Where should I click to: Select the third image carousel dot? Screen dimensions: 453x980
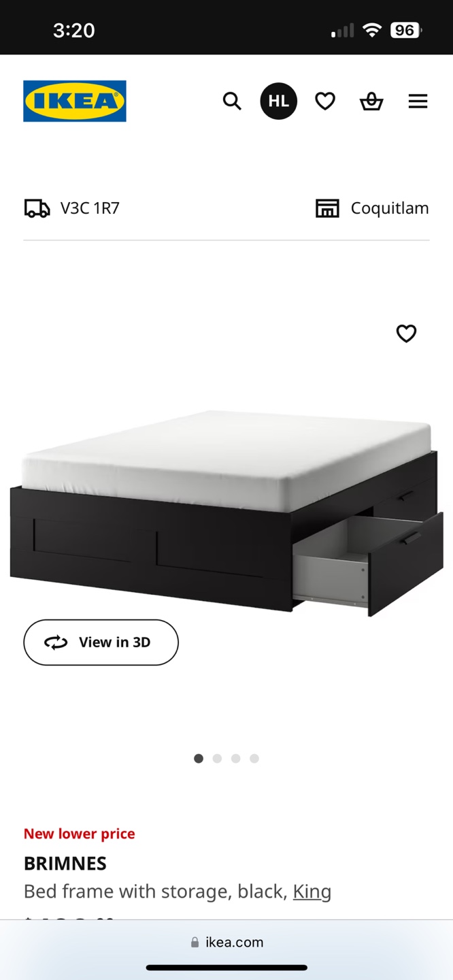pyautogui.click(x=235, y=758)
